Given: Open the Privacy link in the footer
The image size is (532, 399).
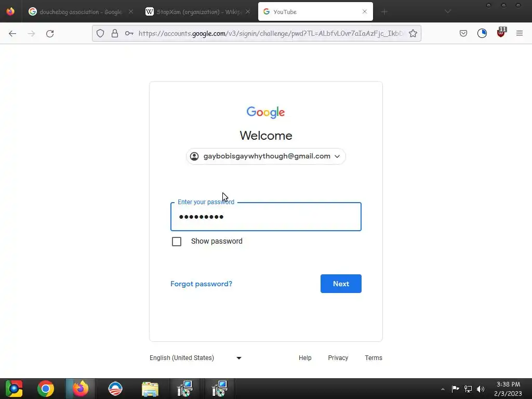Looking at the screenshot, I should click(x=338, y=358).
